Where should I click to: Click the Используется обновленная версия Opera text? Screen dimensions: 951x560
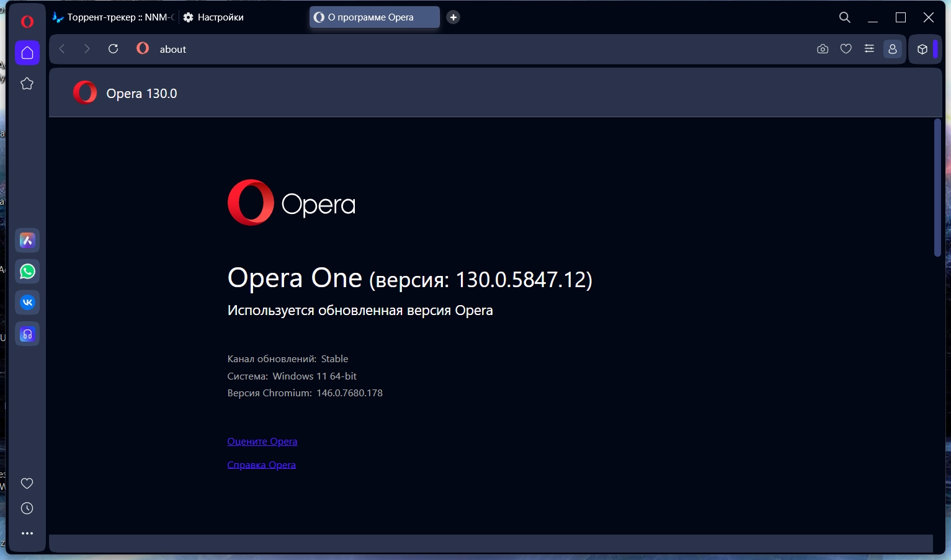(360, 311)
